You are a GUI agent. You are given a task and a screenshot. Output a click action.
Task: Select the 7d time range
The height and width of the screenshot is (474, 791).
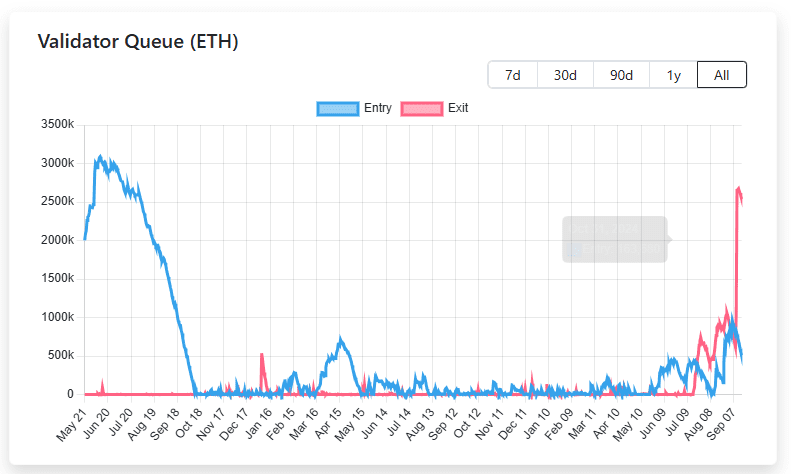click(x=512, y=75)
